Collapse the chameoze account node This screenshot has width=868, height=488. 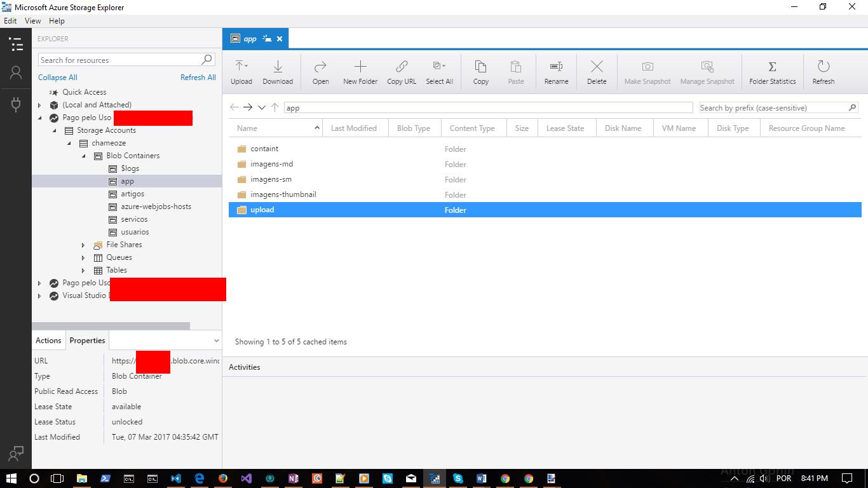(x=69, y=143)
